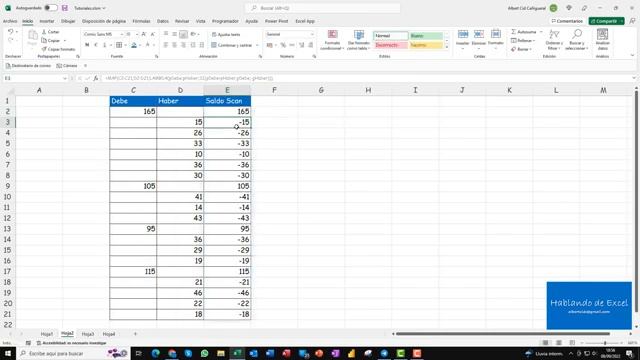Click accessibility status message
640x360 pixels.
72,343
